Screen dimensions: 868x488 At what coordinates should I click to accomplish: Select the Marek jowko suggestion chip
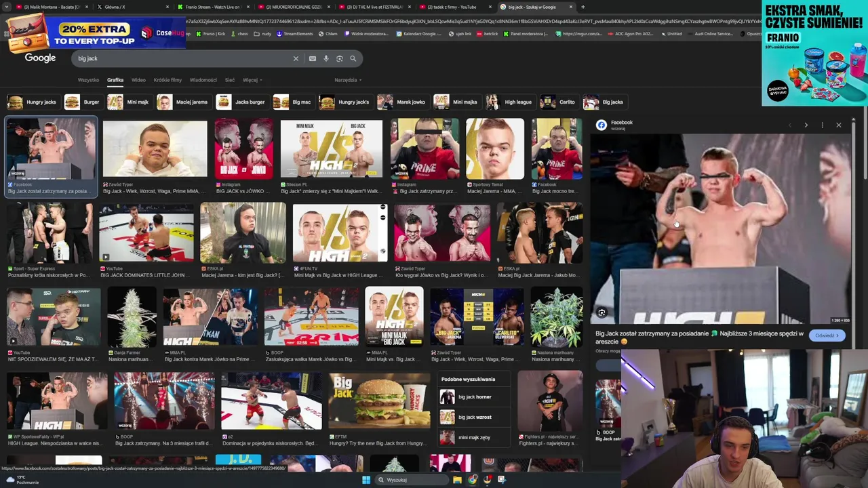click(402, 102)
